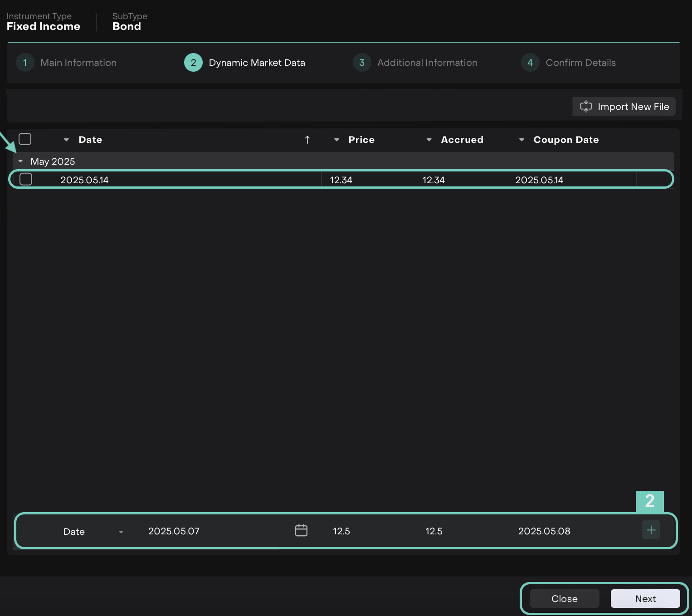692x616 pixels.
Task: Go to the Additional Information step
Action: click(x=427, y=63)
